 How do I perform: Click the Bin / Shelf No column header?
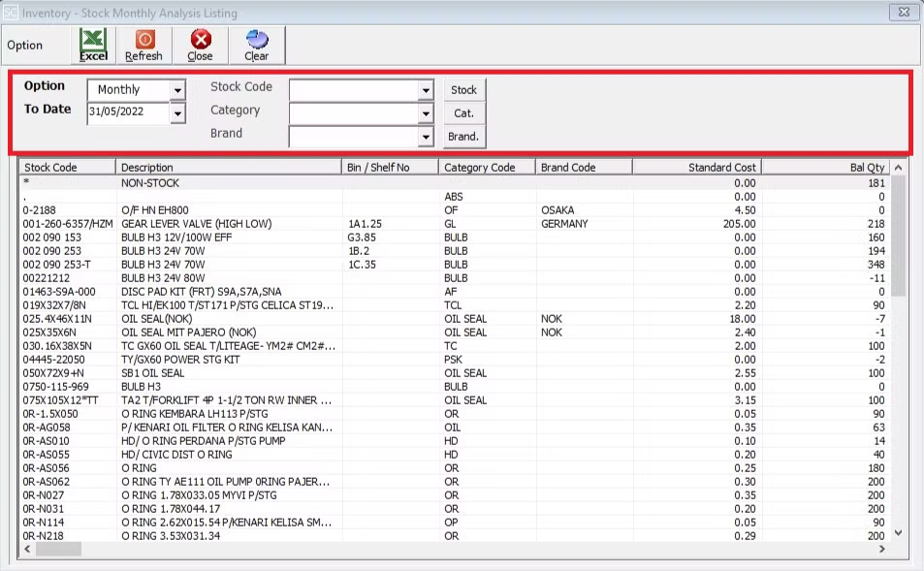390,168
